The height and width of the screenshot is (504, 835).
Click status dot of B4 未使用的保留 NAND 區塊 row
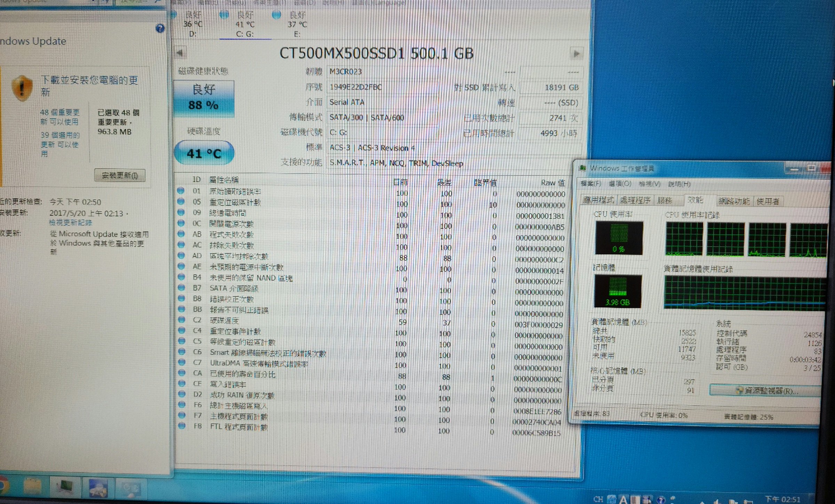click(181, 277)
